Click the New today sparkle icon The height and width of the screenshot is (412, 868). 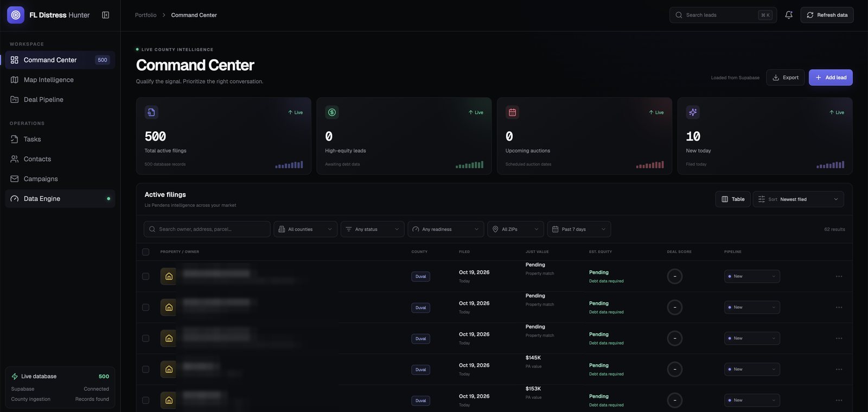(x=693, y=112)
